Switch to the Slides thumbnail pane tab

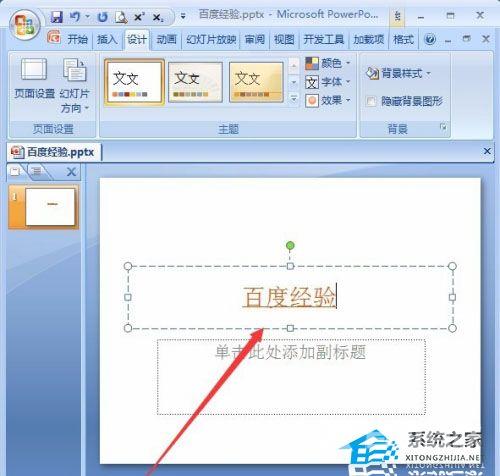[15, 171]
